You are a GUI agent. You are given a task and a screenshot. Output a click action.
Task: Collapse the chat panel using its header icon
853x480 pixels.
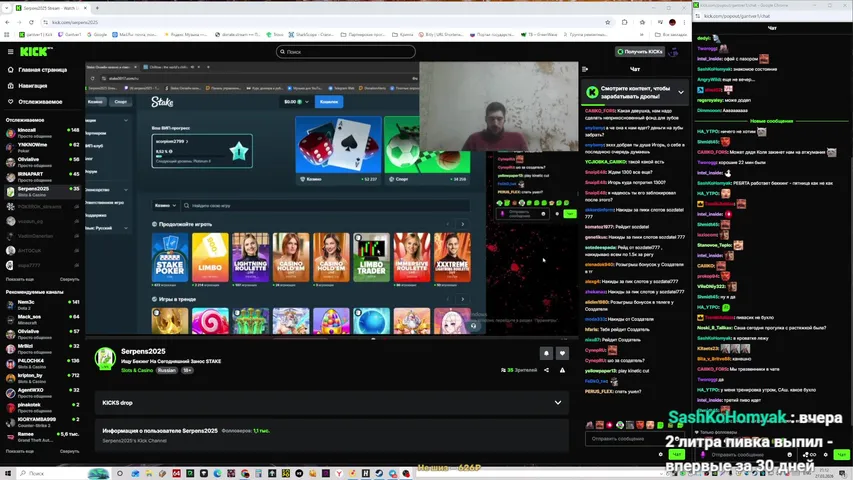point(585,69)
